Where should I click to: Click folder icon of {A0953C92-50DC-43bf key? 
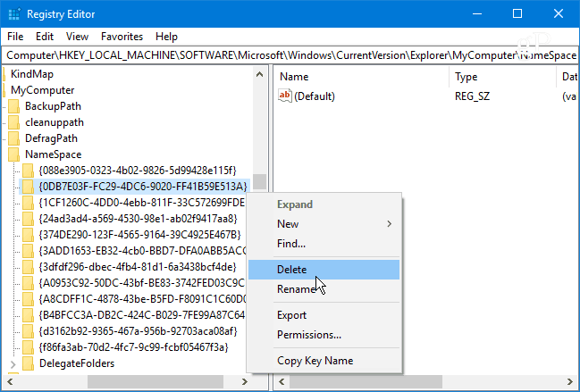click(28, 283)
